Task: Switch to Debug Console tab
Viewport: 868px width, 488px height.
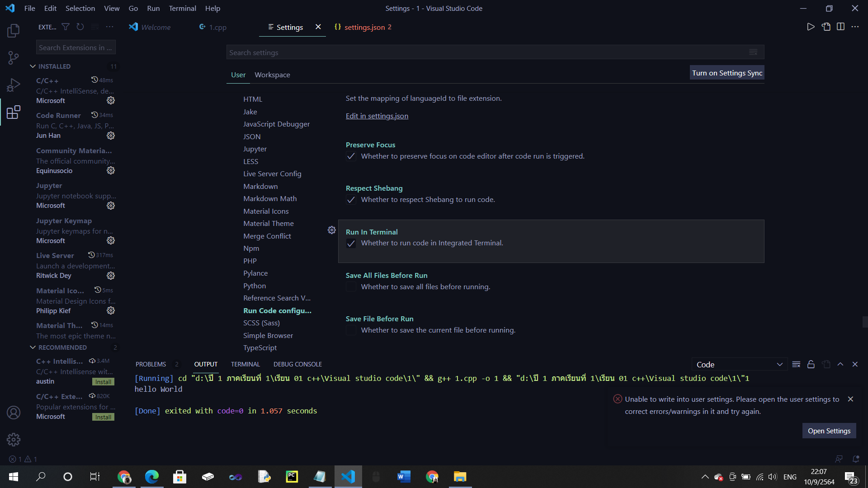Action: point(297,365)
